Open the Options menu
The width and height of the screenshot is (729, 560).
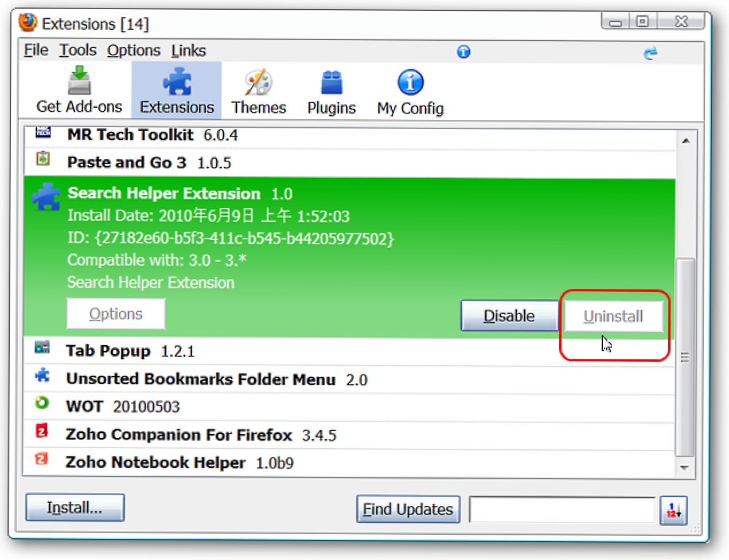tap(134, 50)
